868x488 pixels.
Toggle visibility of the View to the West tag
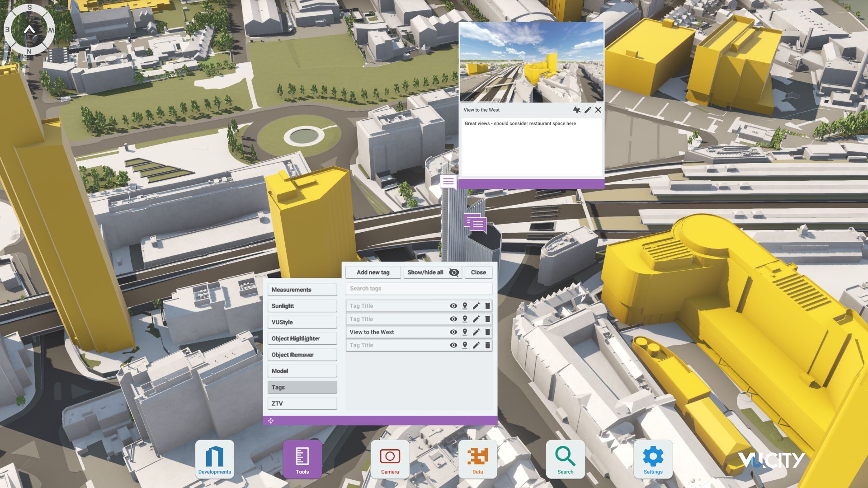point(453,332)
